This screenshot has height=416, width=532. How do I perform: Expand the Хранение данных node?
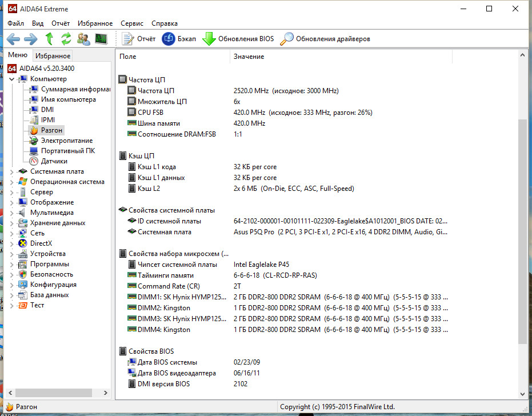[x=13, y=223]
